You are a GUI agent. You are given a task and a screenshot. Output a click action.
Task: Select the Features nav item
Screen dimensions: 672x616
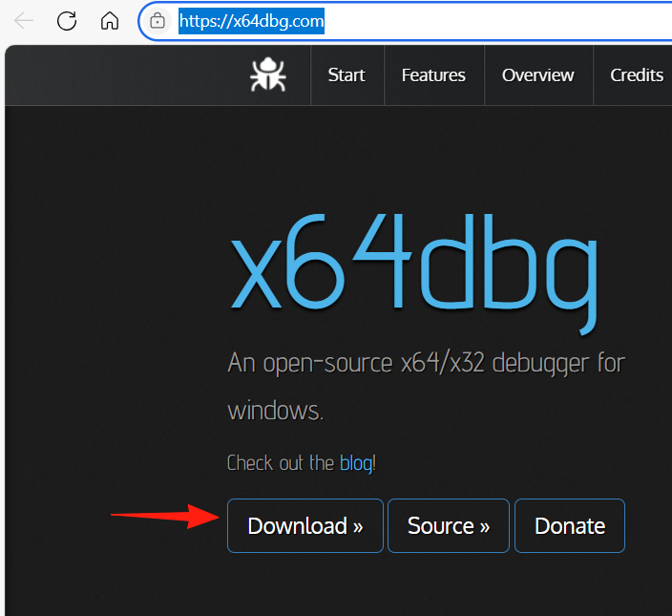pyautogui.click(x=433, y=75)
